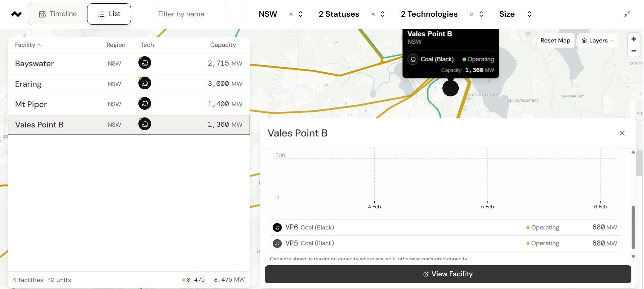Click the detail panel vertical scrollbar
Viewport: 644px width, 289px height.
[x=633, y=227]
